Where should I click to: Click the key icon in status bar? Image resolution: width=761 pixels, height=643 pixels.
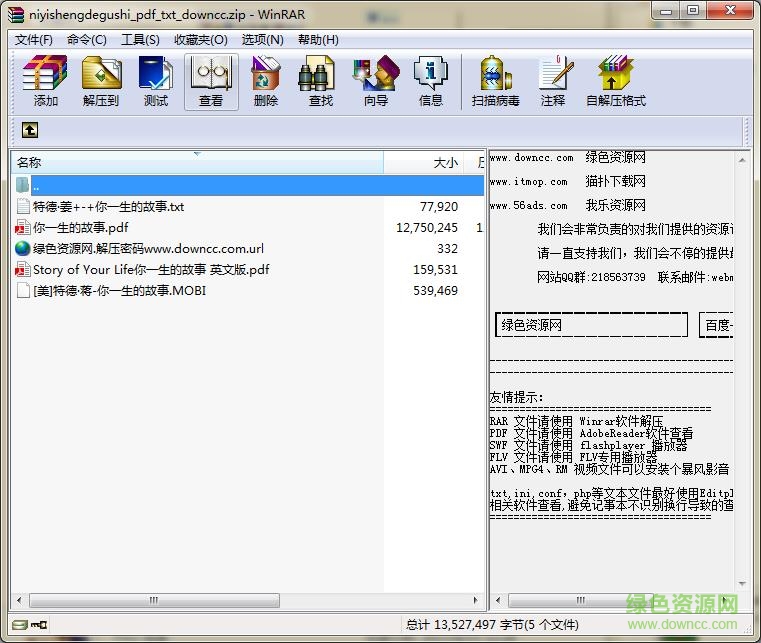(x=39, y=625)
